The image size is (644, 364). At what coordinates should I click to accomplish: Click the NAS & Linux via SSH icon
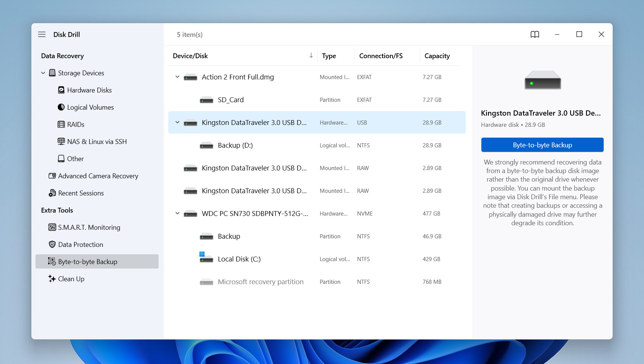point(61,141)
